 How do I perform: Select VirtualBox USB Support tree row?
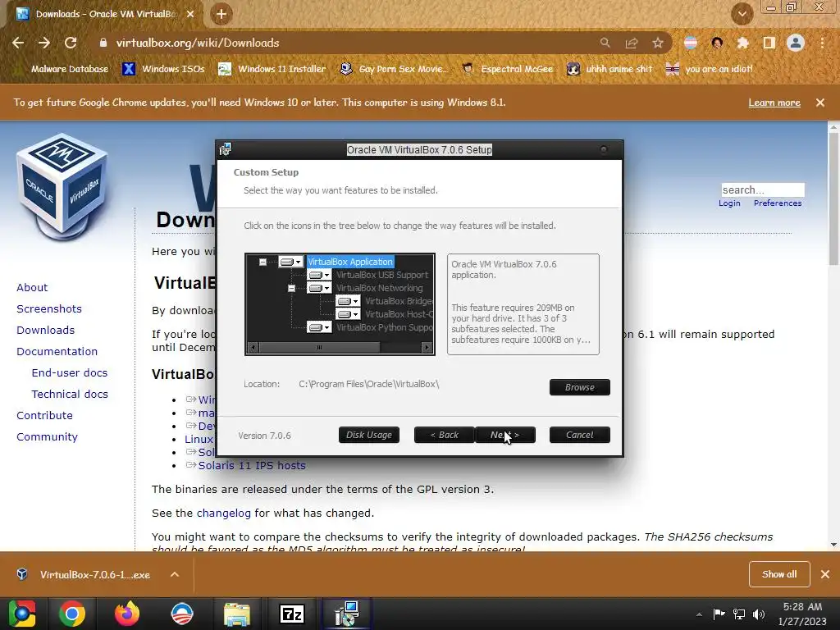(382, 275)
